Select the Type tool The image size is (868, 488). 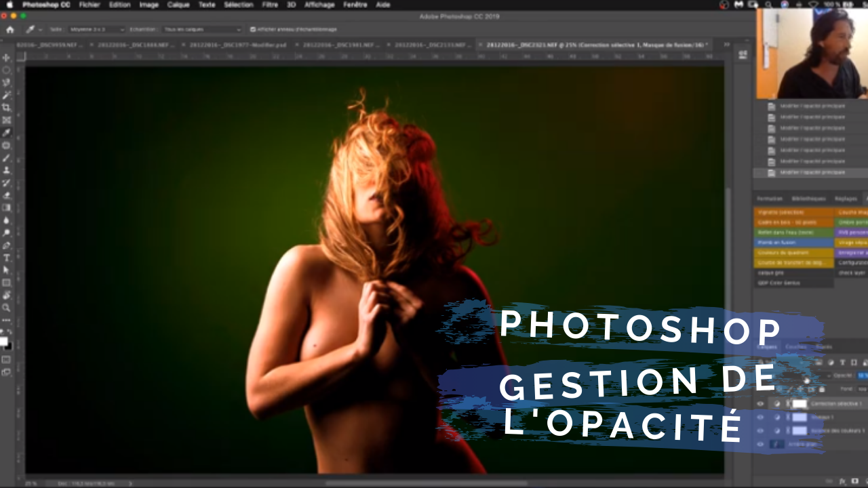pos(7,258)
